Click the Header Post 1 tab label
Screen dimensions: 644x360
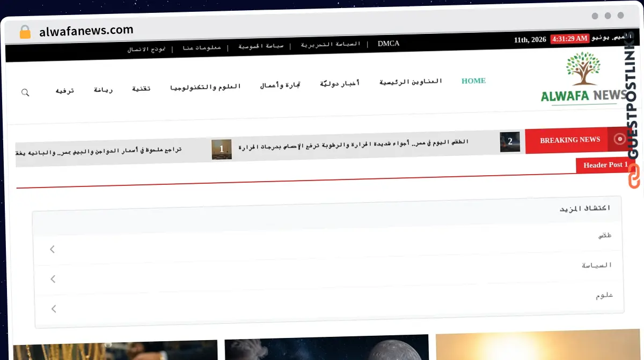(605, 165)
